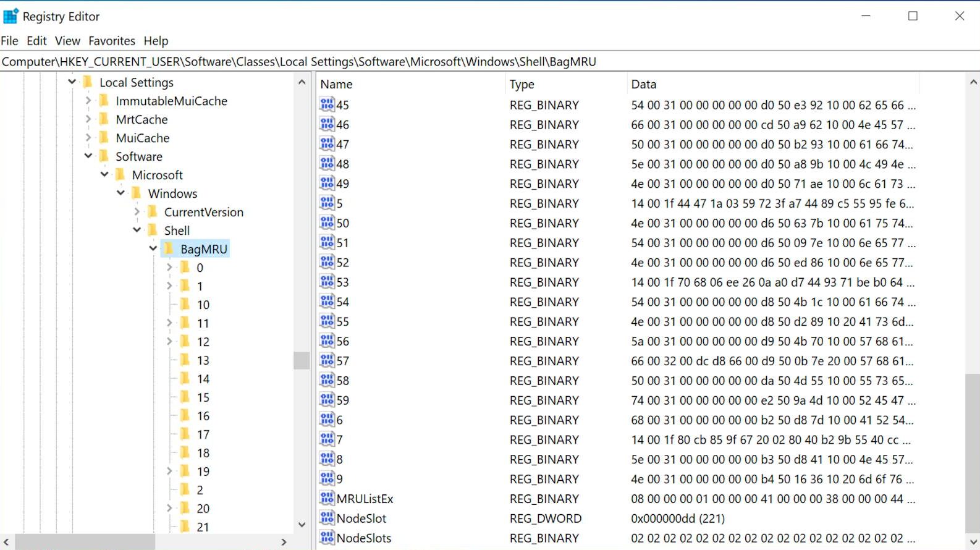Collapse the Local Settings node
The width and height of the screenshot is (980, 550).
pyautogui.click(x=72, y=82)
